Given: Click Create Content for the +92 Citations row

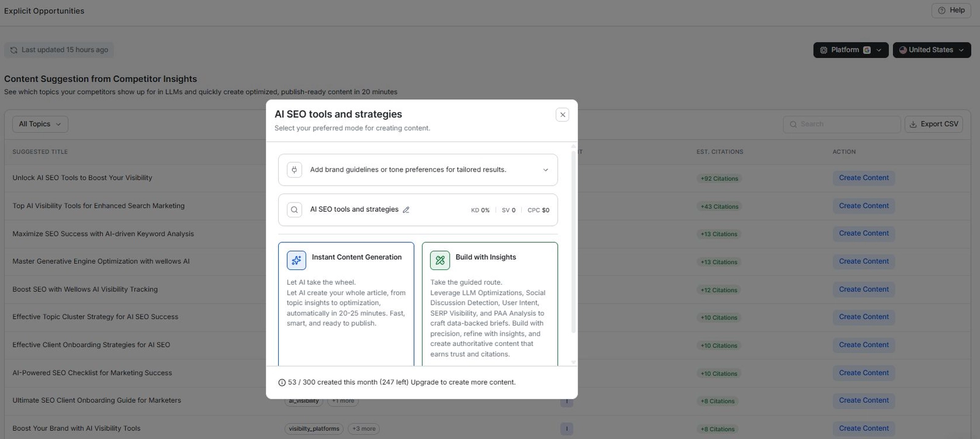Looking at the screenshot, I should (x=863, y=178).
